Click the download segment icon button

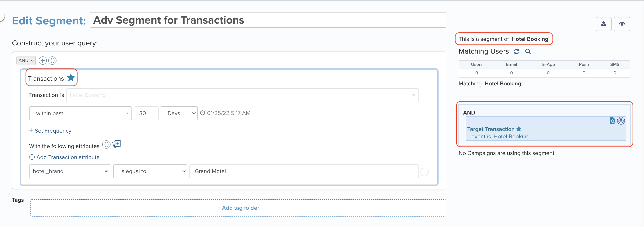click(x=604, y=24)
